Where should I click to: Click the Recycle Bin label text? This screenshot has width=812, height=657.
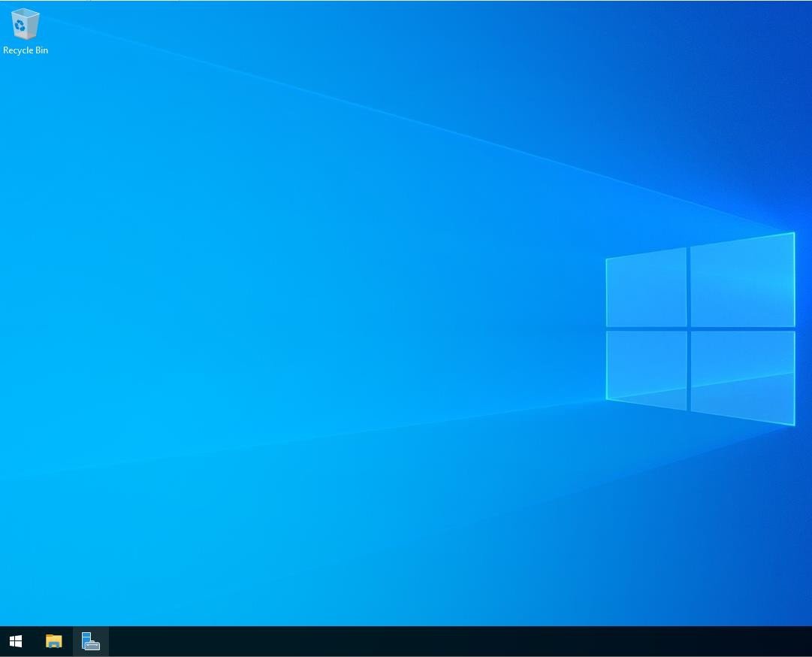click(x=26, y=50)
